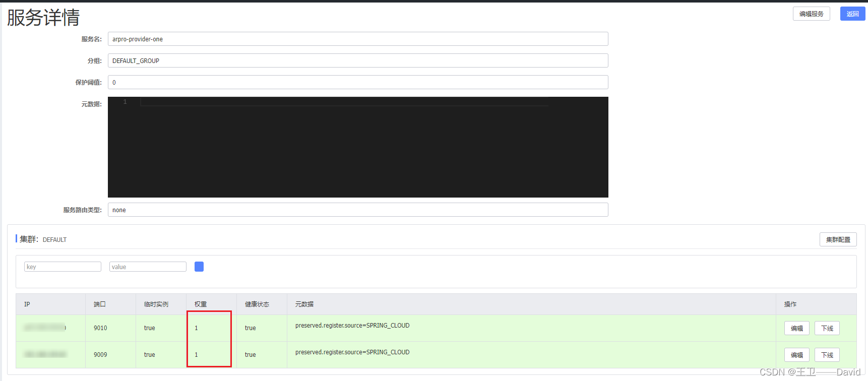Screen dimensions: 868x381
Task: Focus the key filter input
Action: pyautogui.click(x=63, y=267)
